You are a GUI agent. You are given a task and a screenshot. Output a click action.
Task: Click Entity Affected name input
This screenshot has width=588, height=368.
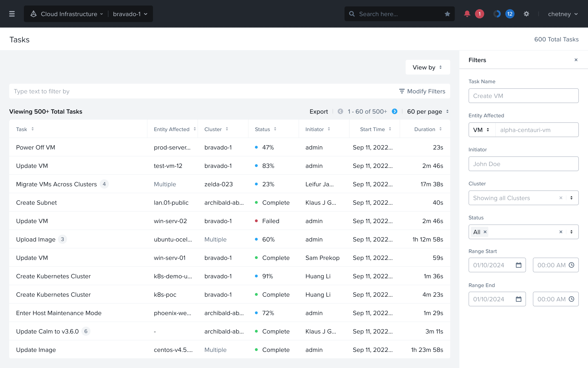click(x=537, y=130)
